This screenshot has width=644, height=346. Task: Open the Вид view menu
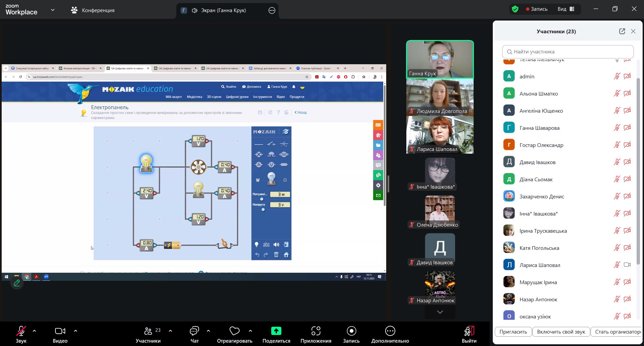pyautogui.click(x=566, y=9)
